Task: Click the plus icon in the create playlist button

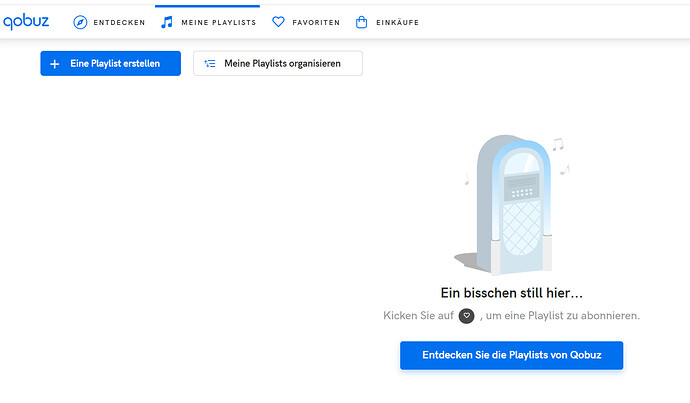Action: pyautogui.click(x=55, y=64)
